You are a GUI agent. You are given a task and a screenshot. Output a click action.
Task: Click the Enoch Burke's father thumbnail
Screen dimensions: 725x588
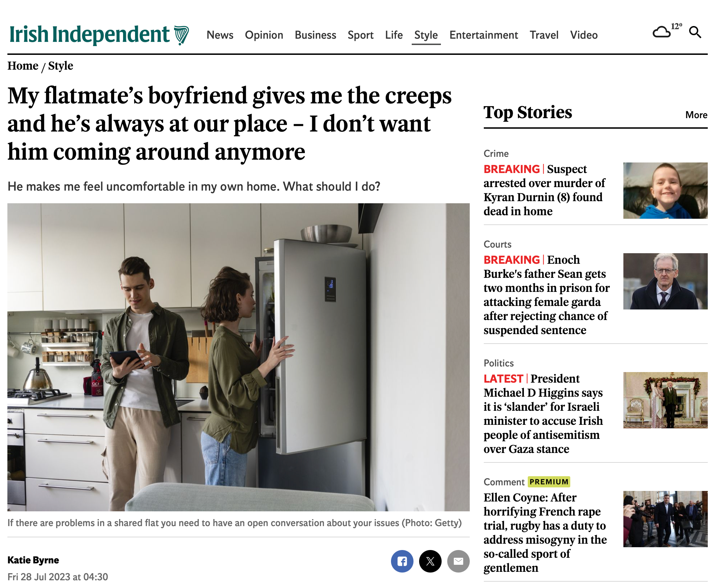pos(665,281)
